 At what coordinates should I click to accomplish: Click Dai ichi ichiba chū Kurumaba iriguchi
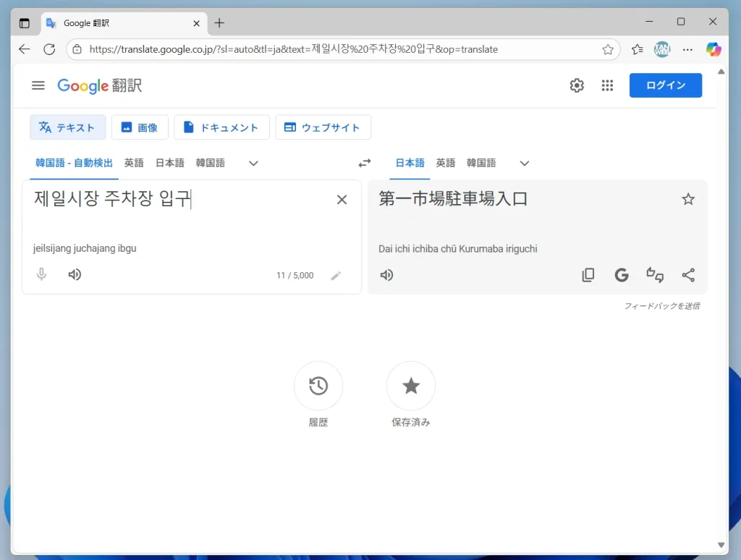pyautogui.click(x=457, y=249)
